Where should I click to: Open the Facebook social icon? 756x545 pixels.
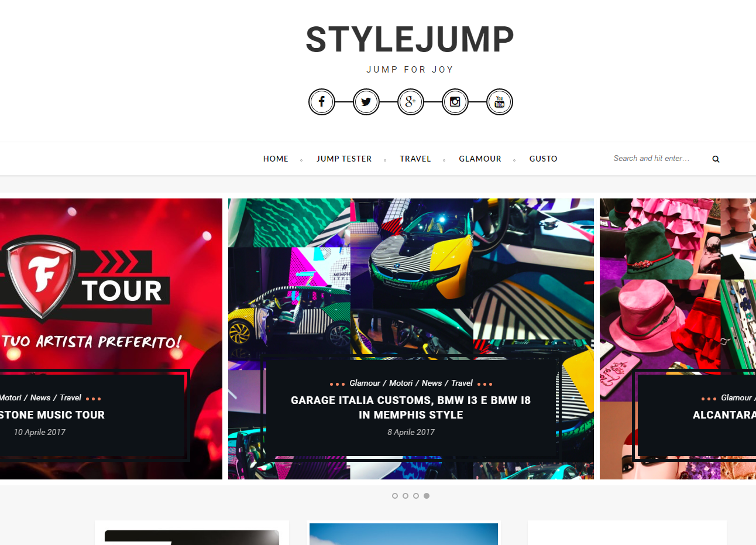(x=322, y=102)
